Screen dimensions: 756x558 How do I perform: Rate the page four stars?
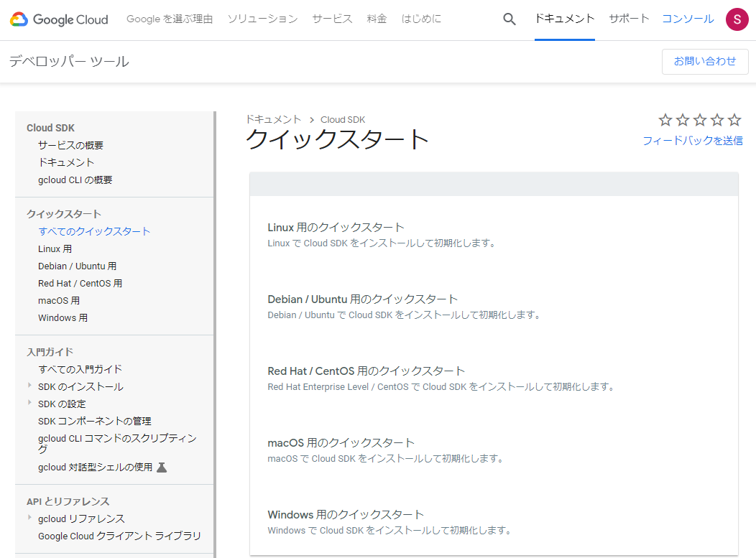pyautogui.click(x=717, y=120)
